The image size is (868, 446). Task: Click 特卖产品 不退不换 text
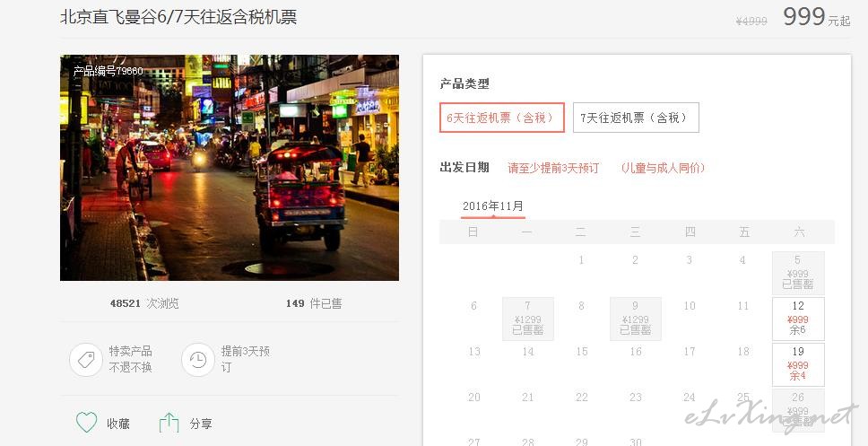131,359
